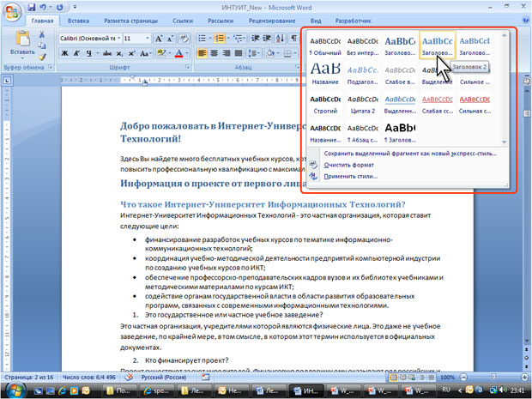
Task: Click Сохранить выделенный фрагмент как новый экспресс-стиль
Action: (410, 154)
